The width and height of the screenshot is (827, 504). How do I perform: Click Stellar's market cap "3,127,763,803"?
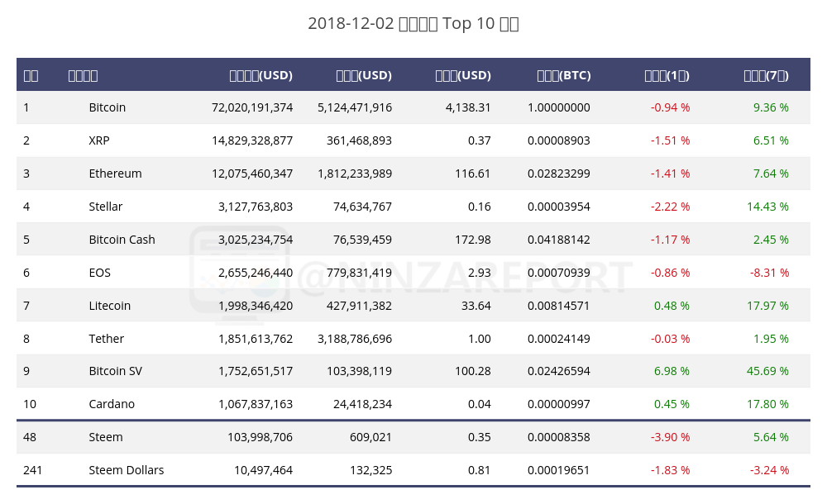click(256, 207)
